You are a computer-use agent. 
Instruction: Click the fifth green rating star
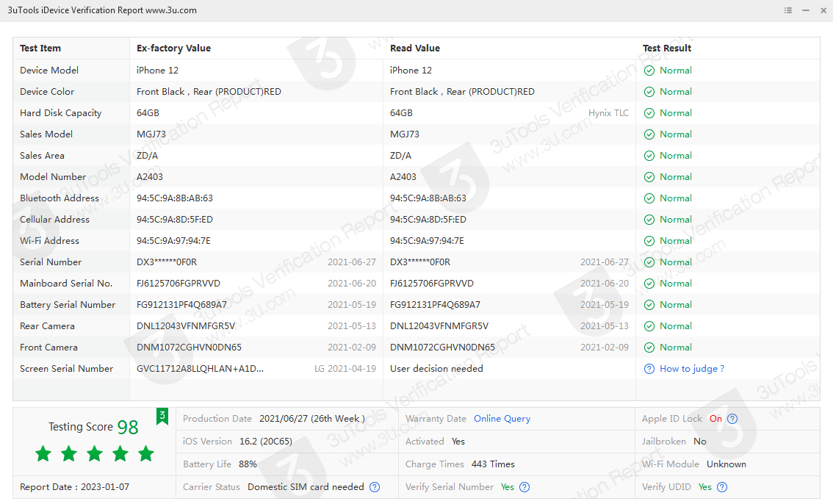[146, 454]
